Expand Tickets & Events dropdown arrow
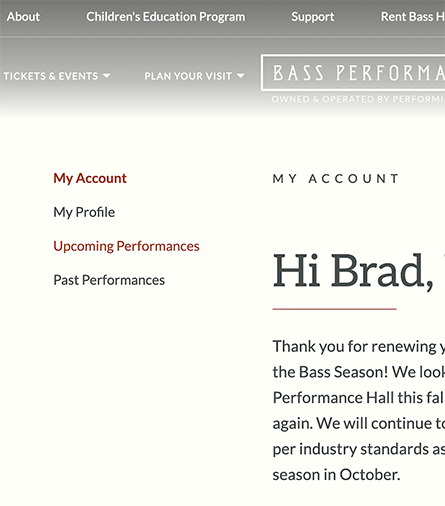Image resolution: width=445 pixels, height=506 pixels. coord(106,76)
